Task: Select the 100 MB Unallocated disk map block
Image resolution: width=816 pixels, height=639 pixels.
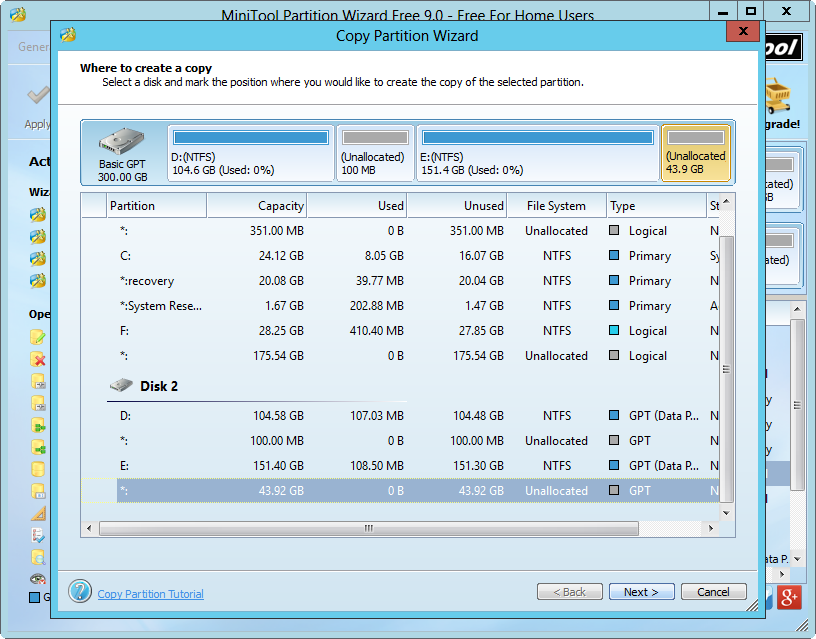Action: [x=375, y=153]
